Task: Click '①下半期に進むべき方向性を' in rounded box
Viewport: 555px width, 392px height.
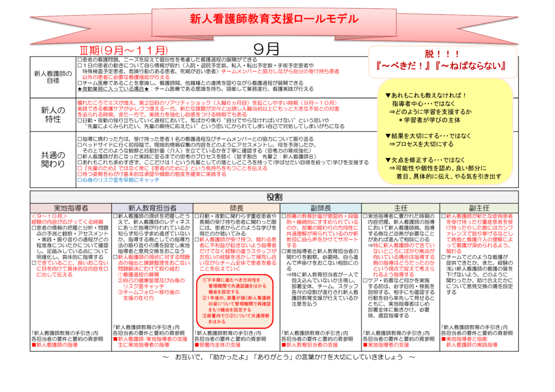Action: pos(231,280)
